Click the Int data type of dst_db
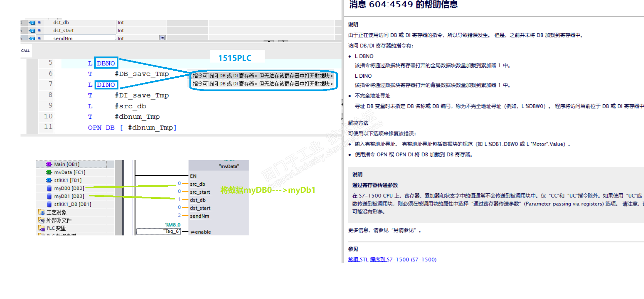Screen dimensions: 644x299 (x=121, y=23)
